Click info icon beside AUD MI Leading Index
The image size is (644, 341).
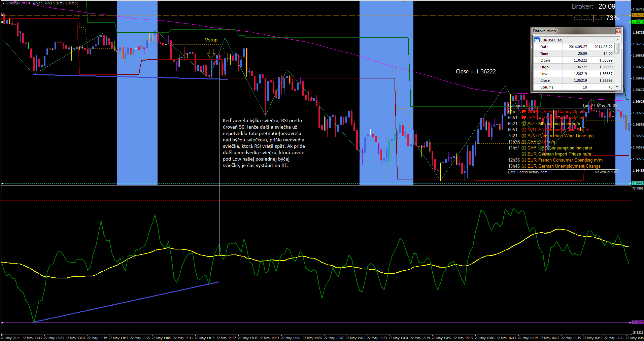(524, 124)
